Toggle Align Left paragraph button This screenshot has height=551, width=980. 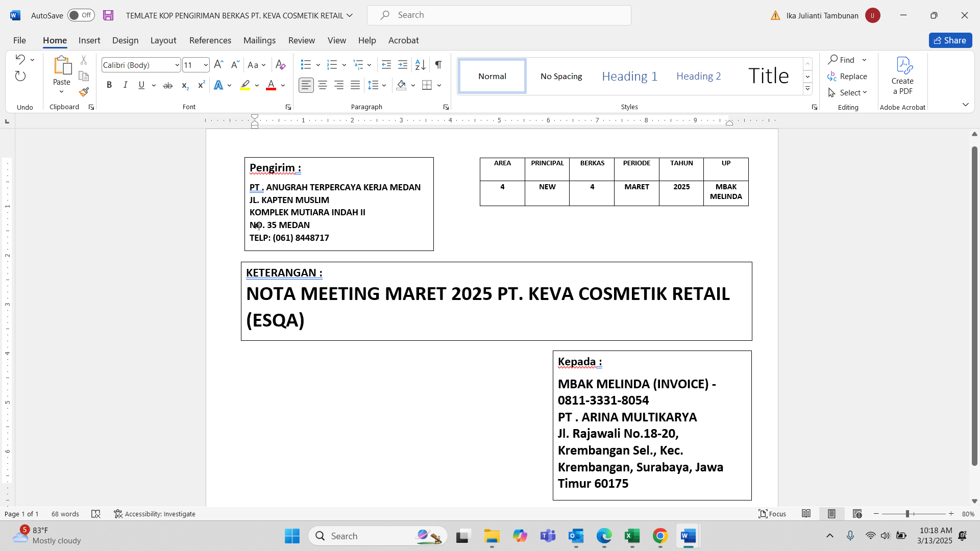tap(306, 85)
